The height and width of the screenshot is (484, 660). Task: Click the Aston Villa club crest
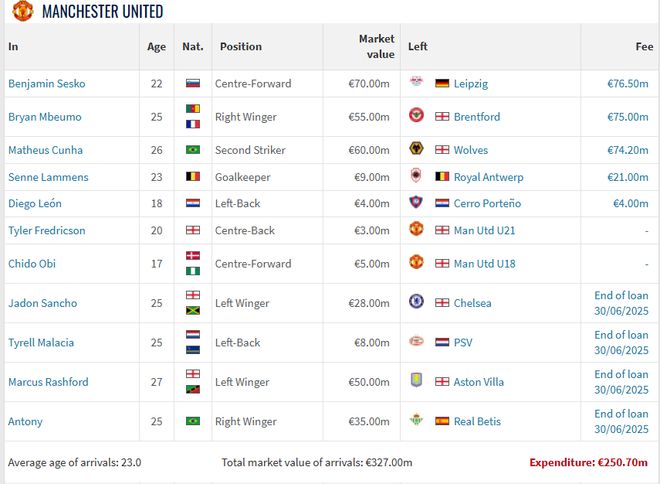tap(417, 382)
